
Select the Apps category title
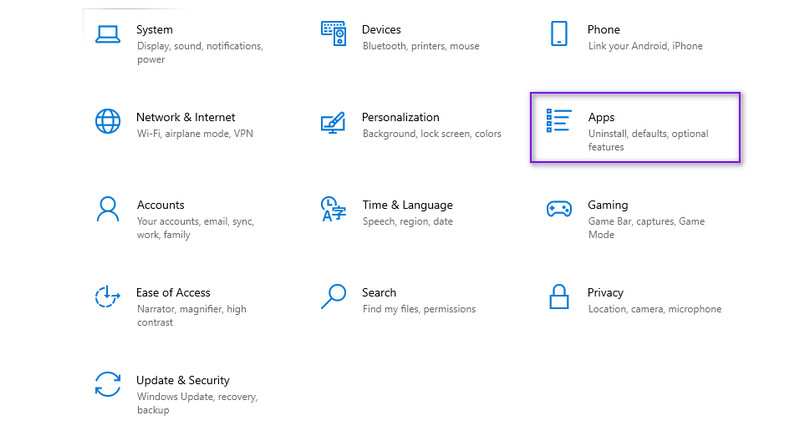pyautogui.click(x=601, y=118)
